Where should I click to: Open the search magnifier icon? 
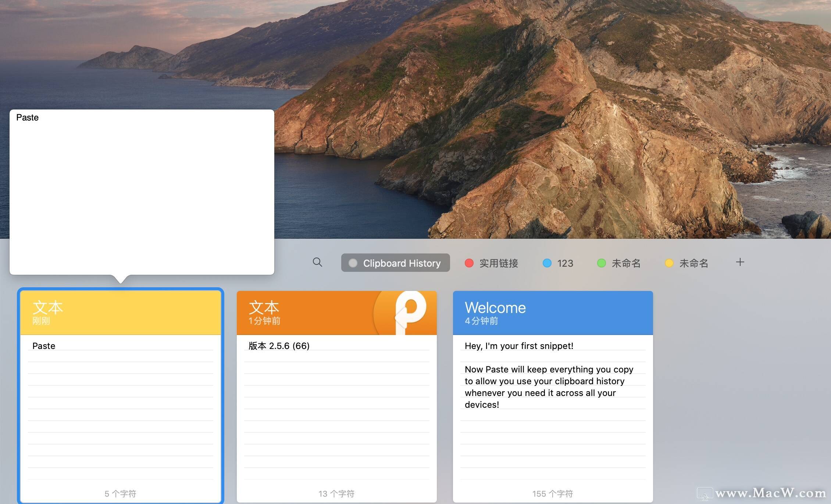[x=317, y=262]
